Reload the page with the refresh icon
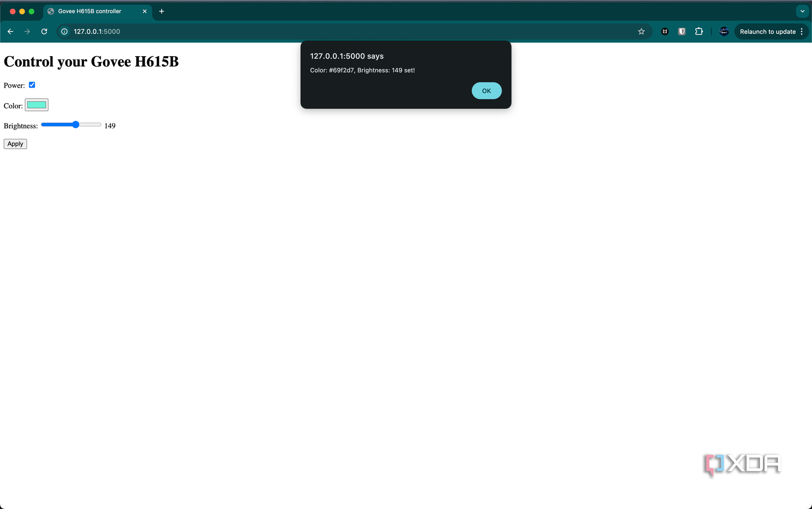This screenshot has width=812, height=509. (44, 32)
